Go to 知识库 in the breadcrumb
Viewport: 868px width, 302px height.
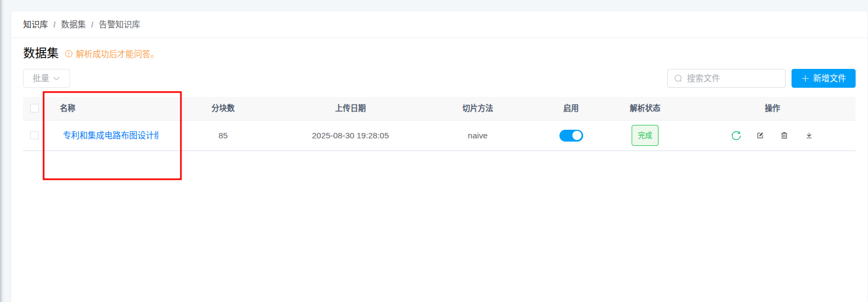[36, 25]
